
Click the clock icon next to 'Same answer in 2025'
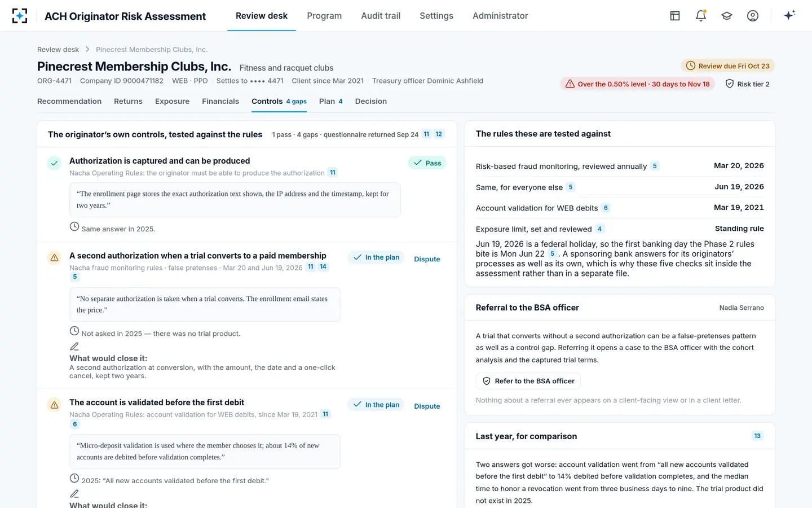[74, 226]
